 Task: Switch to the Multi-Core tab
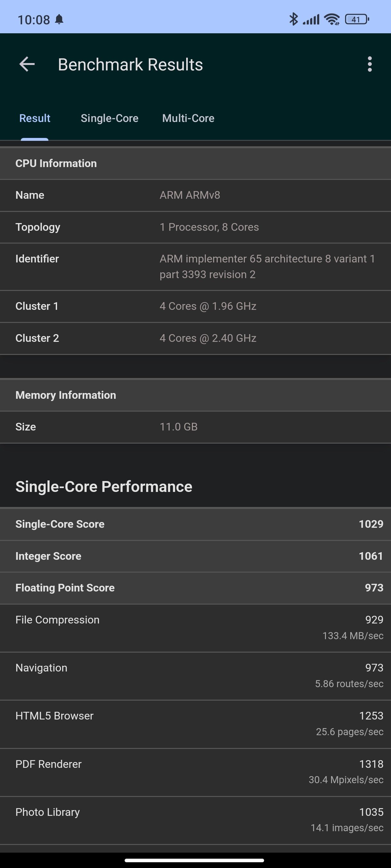[188, 118]
